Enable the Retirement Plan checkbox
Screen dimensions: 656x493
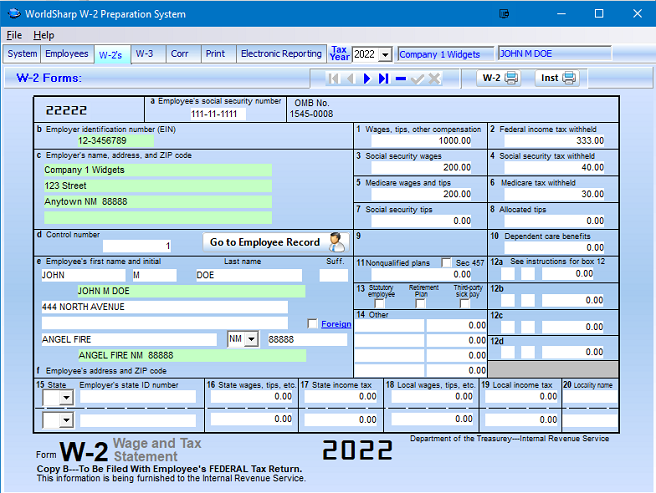pyautogui.click(x=421, y=304)
